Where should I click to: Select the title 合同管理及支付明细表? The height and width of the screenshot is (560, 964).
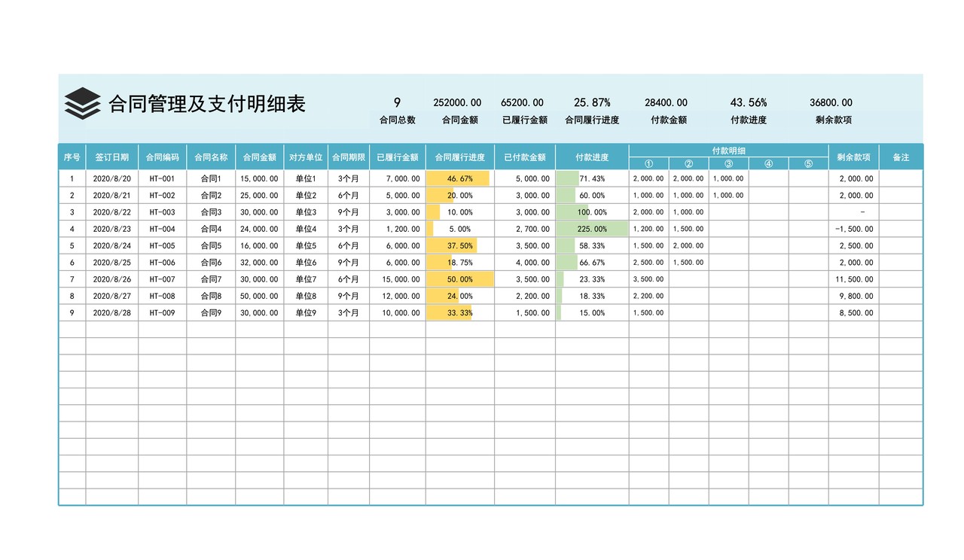pyautogui.click(x=207, y=104)
